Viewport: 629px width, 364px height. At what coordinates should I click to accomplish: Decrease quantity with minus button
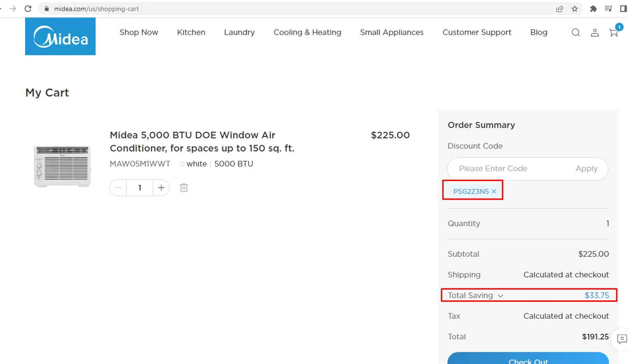point(118,187)
